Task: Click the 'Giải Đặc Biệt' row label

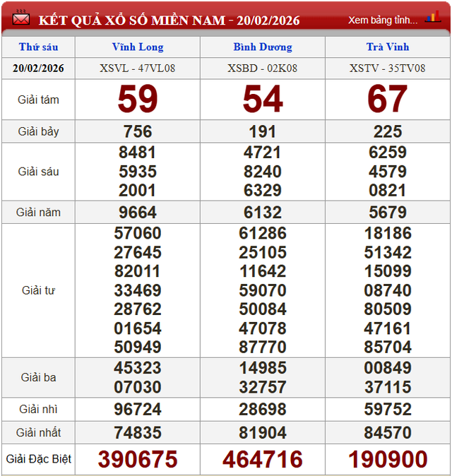Action: tap(38, 459)
